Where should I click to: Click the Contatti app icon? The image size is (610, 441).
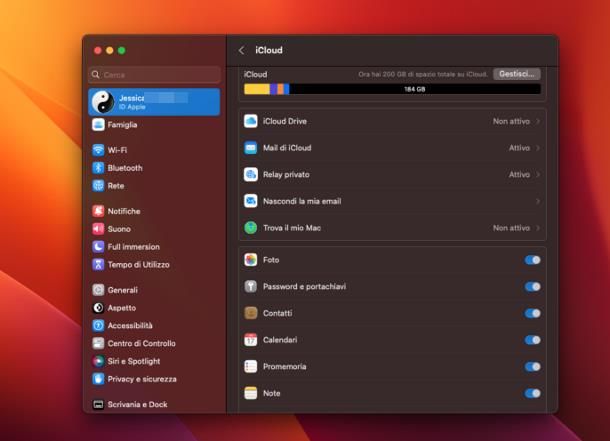click(251, 313)
